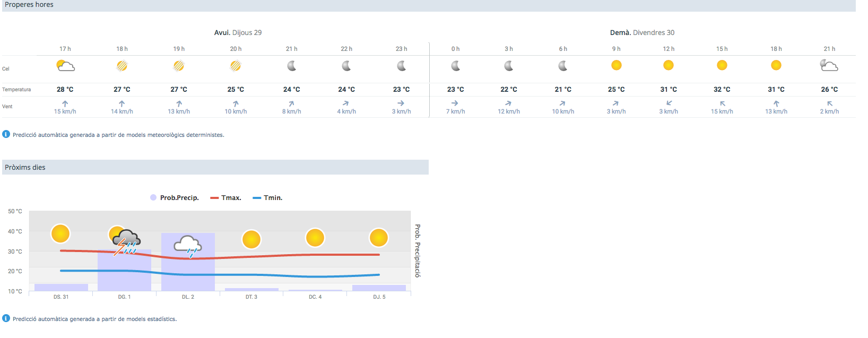Select the Demà. Divendres 30 heading
The height and width of the screenshot is (338, 868).
tap(642, 32)
